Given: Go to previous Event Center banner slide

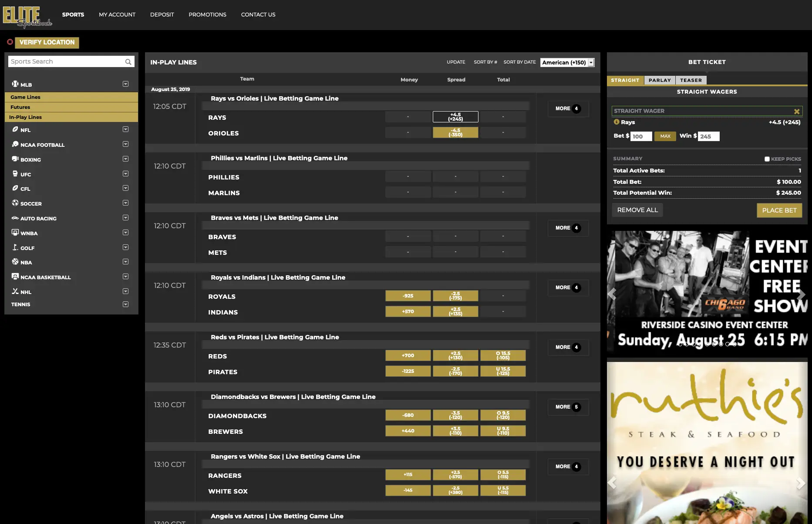Looking at the screenshot, I should pos(612,294).
